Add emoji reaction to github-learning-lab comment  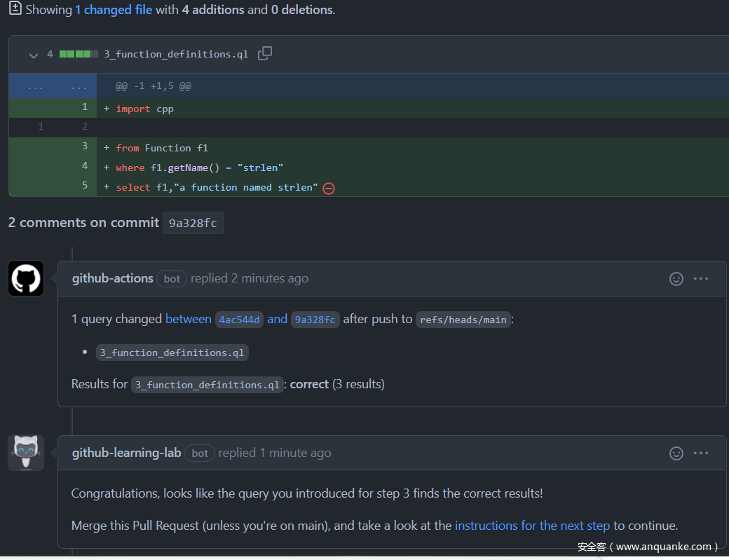coord(676,453)
